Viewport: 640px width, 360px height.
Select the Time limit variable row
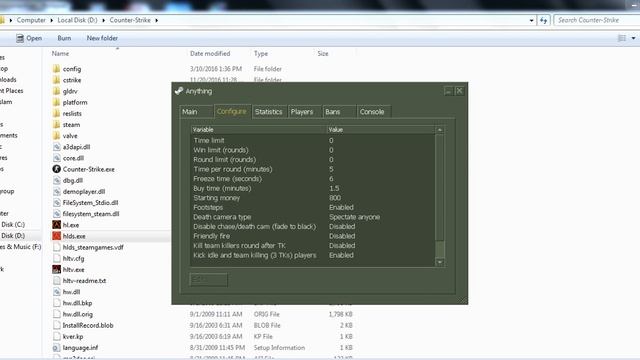point(313,140)
